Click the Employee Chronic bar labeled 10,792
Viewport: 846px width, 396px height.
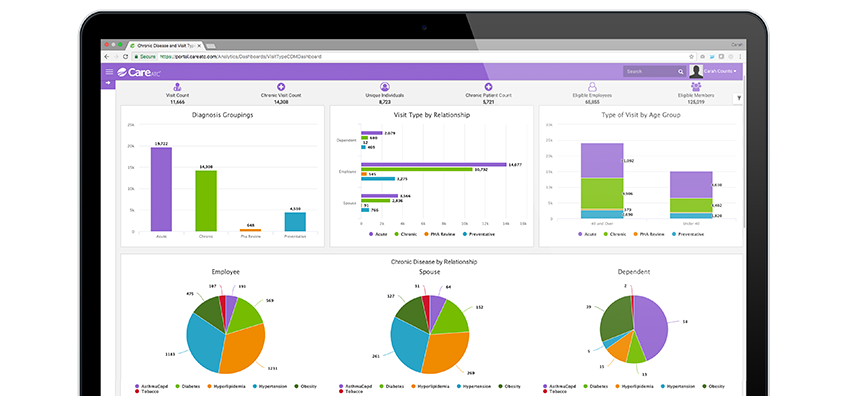[x=417, y=169]
